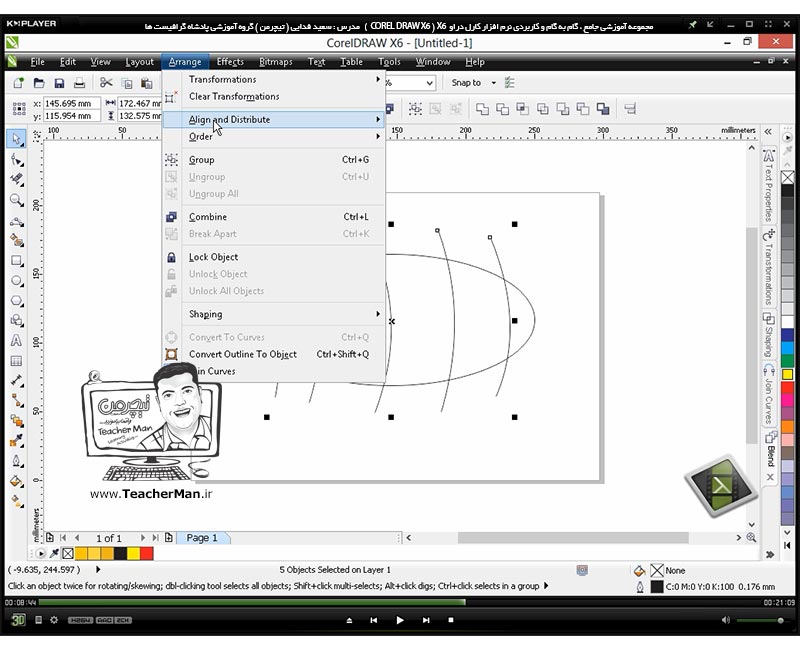Open the Page 1 tab
The height and width of the screenshot is (650, 800).
click(x=202, y=538)
